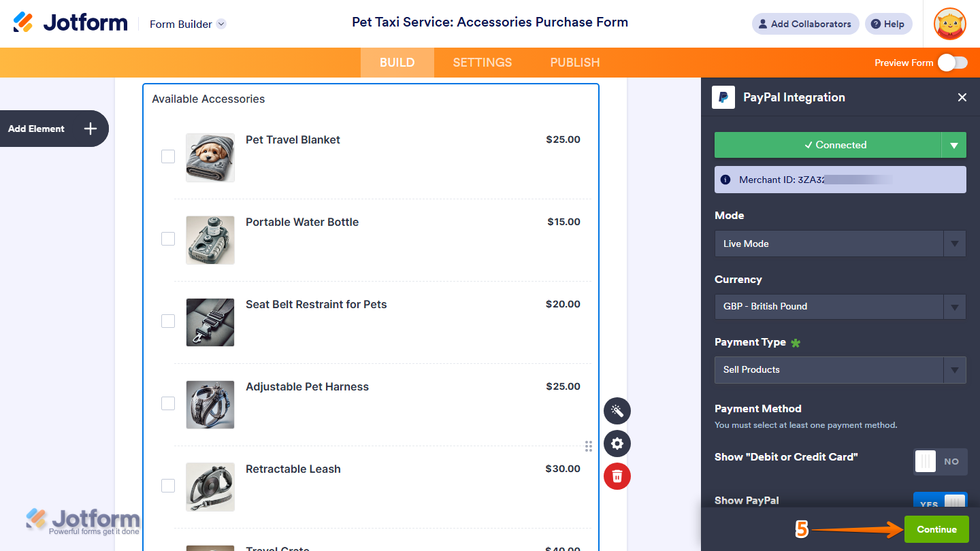Viewport: 980px width, 551px height.
Task: Enable Show "Debit or Credit Card" toggle
Action: [x=940, y=461]
